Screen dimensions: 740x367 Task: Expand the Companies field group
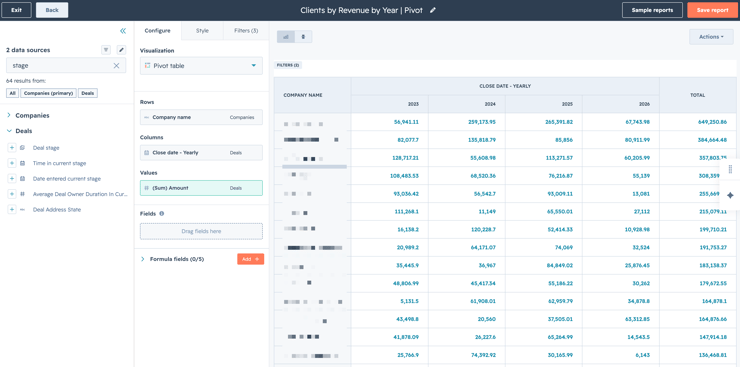(x=9, y=115)
